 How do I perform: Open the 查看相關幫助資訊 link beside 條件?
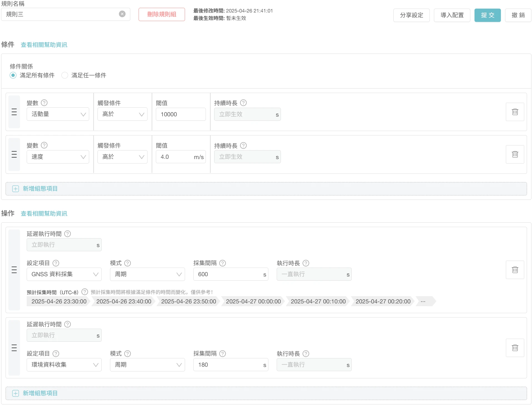click(x=44, y=45)
